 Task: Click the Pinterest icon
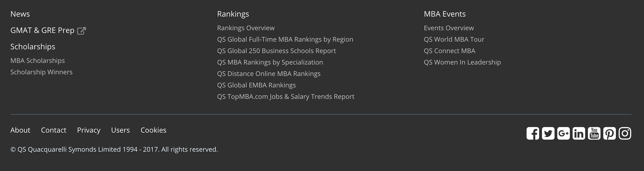click(609, 133)
